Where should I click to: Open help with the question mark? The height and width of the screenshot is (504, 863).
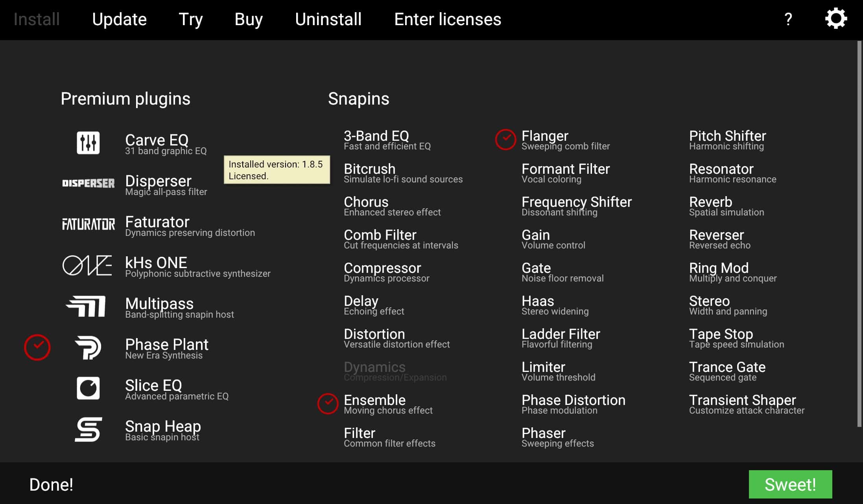(788, 19)
